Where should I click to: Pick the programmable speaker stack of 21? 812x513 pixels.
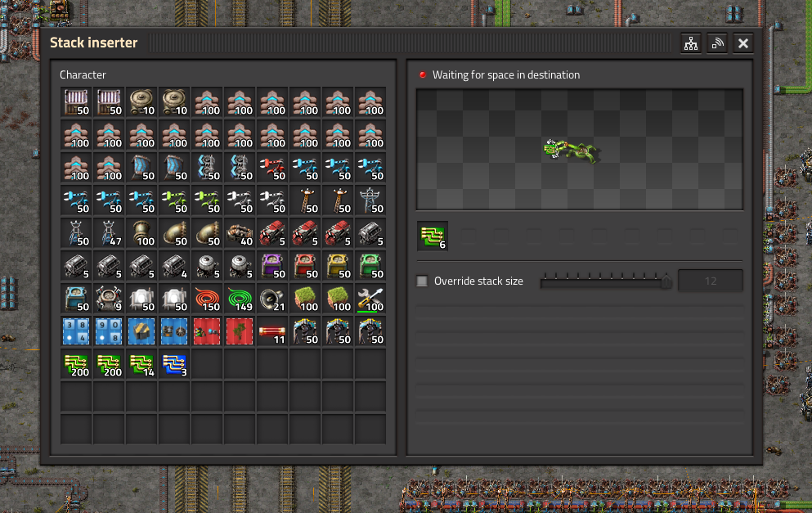click(x=272, y=299)
